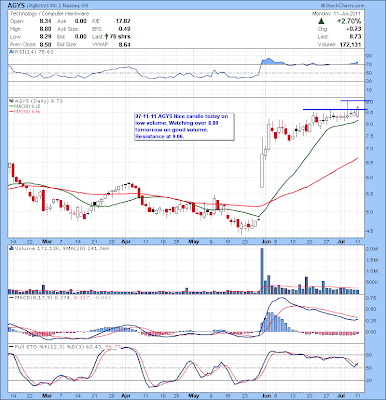This screenshot has height=400, width=386.
Task: Click the VWAP value 8.64
Action: tap(125, 44)
